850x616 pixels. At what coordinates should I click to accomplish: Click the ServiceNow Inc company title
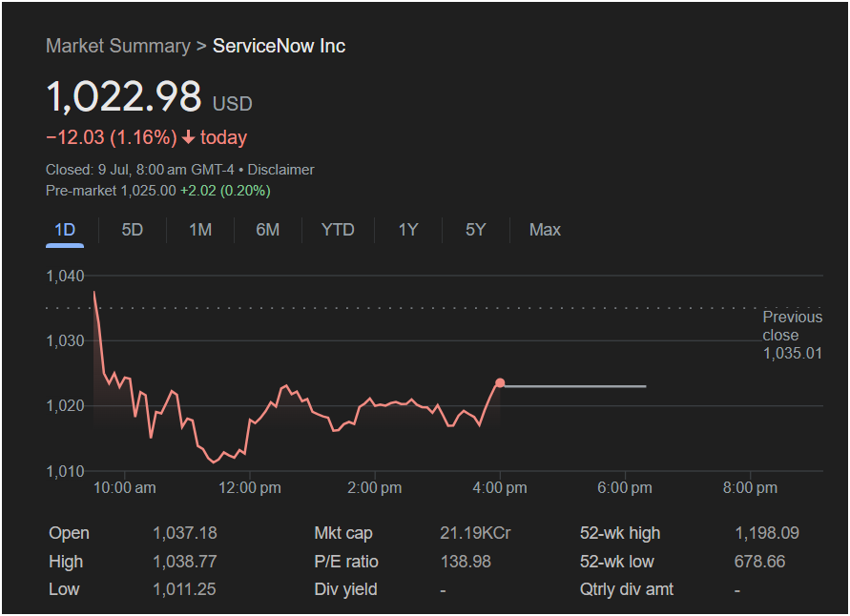[279, 46]
